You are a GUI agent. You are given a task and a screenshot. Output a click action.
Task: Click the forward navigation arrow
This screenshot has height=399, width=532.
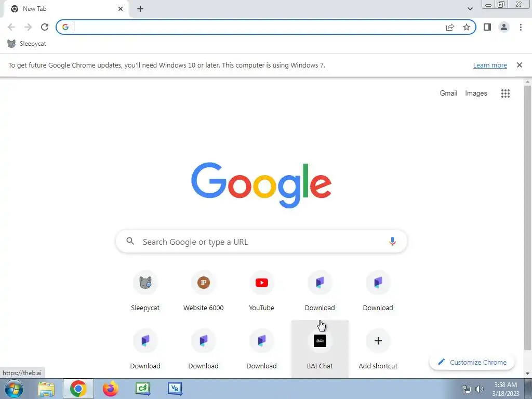[28, 27]
